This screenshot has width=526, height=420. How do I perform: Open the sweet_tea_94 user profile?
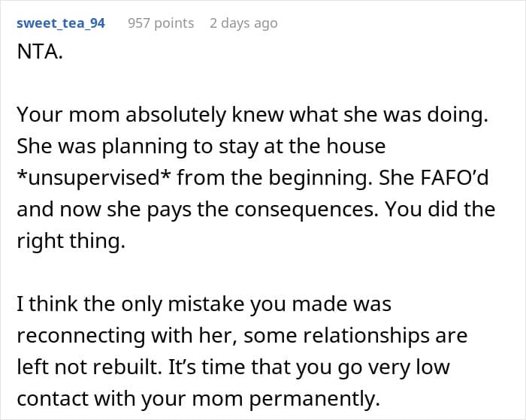(x=61, y=23)
